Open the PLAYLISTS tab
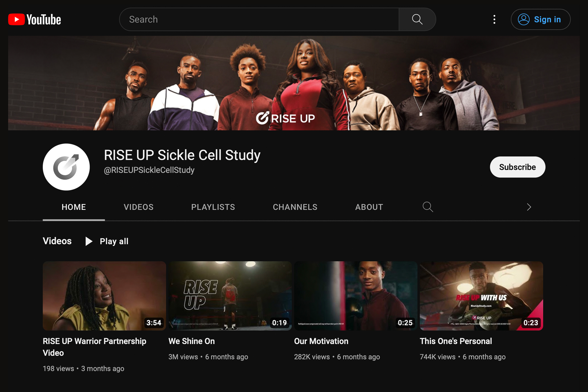The image size is (588, 392). tap(213, 207)
